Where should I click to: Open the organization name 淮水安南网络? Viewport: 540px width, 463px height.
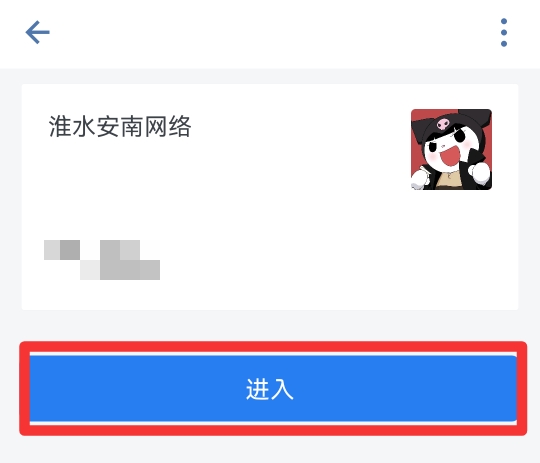120,127
